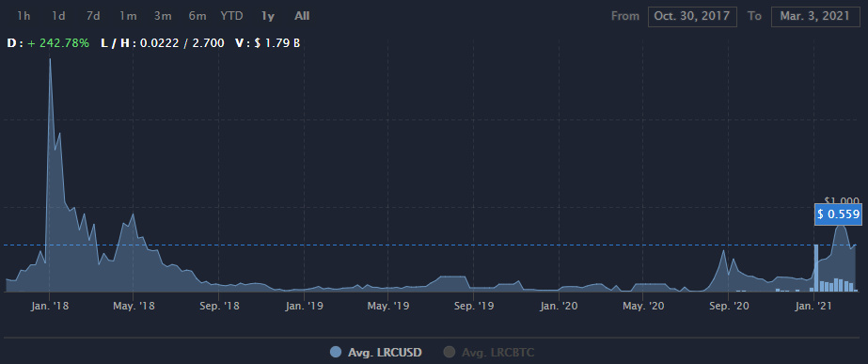Enable the Avg. LRCBTC series
Image resolution: width=868 pixels, height=364 pixels.
point(498,352)
